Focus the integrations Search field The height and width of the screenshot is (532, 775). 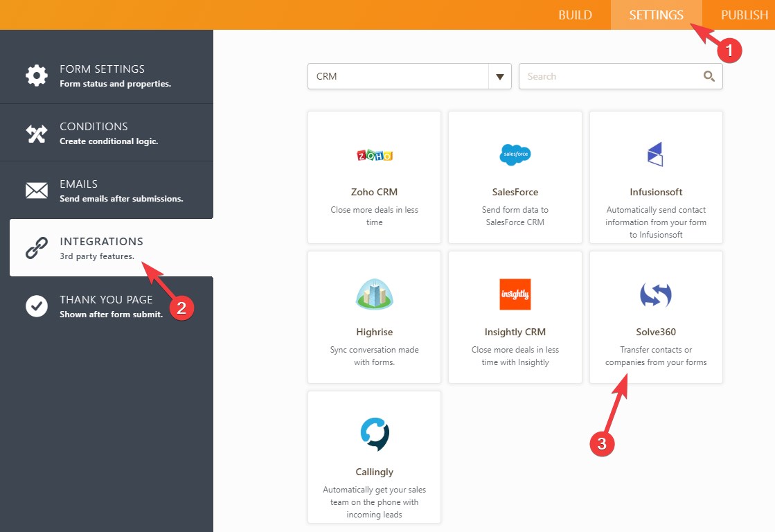pos(621,76)
